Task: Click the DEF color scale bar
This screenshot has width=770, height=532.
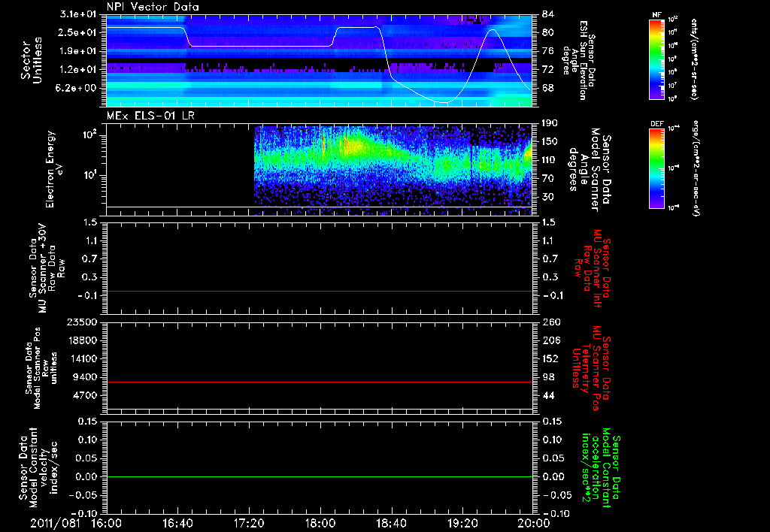Action: pos(657,168)
